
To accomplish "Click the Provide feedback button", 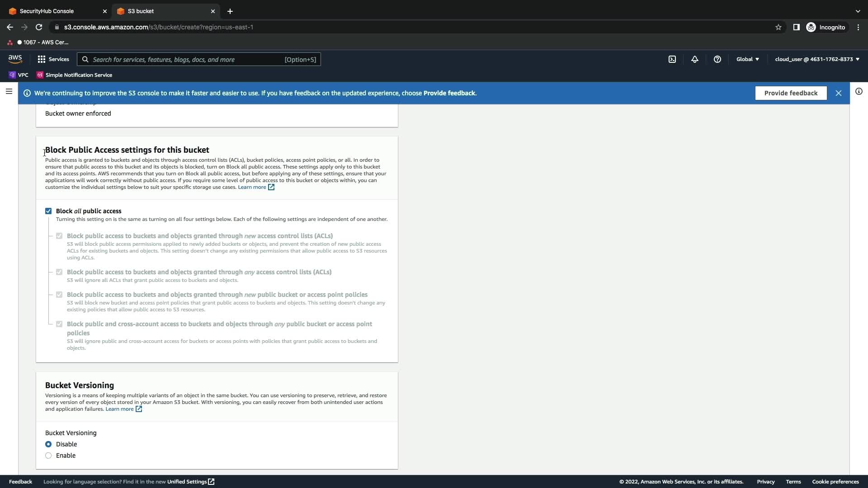I will [x=791, y=93].
